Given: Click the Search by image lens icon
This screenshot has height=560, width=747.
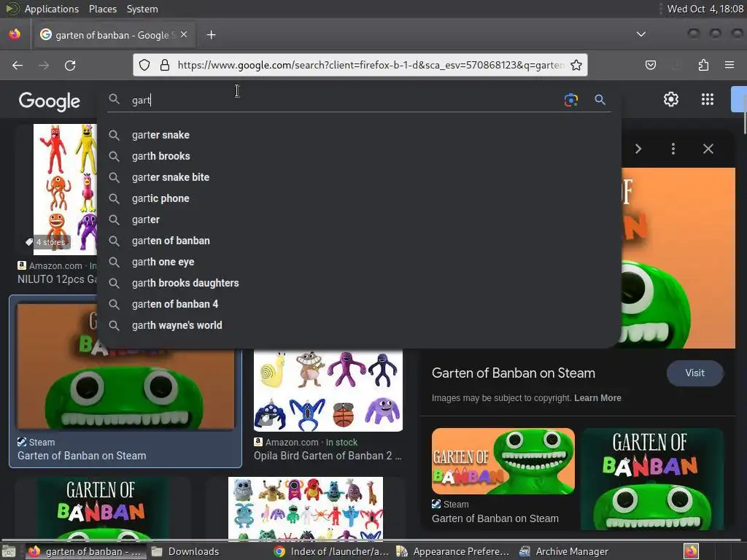Looking at the screenshot, I should pos(570,99).
